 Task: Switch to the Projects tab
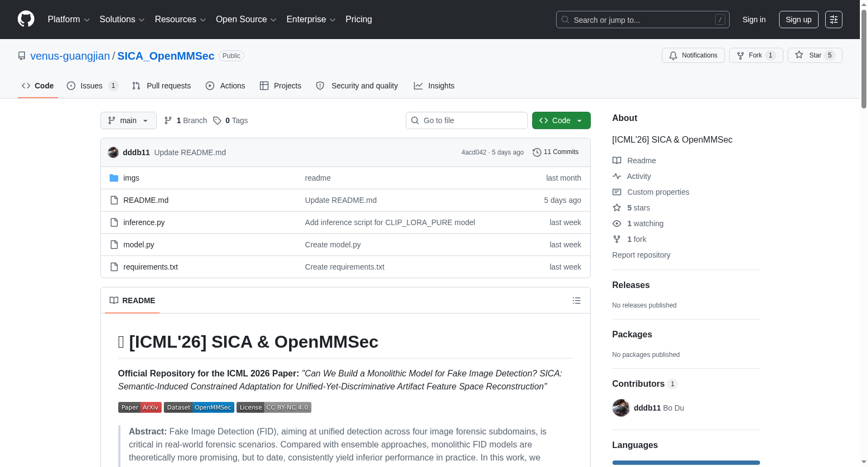point(280,86)
